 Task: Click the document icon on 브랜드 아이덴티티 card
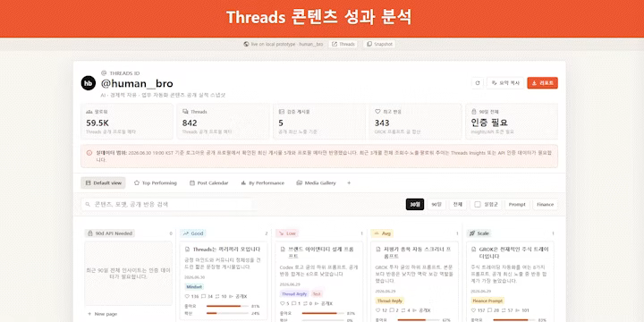point(283,250)
